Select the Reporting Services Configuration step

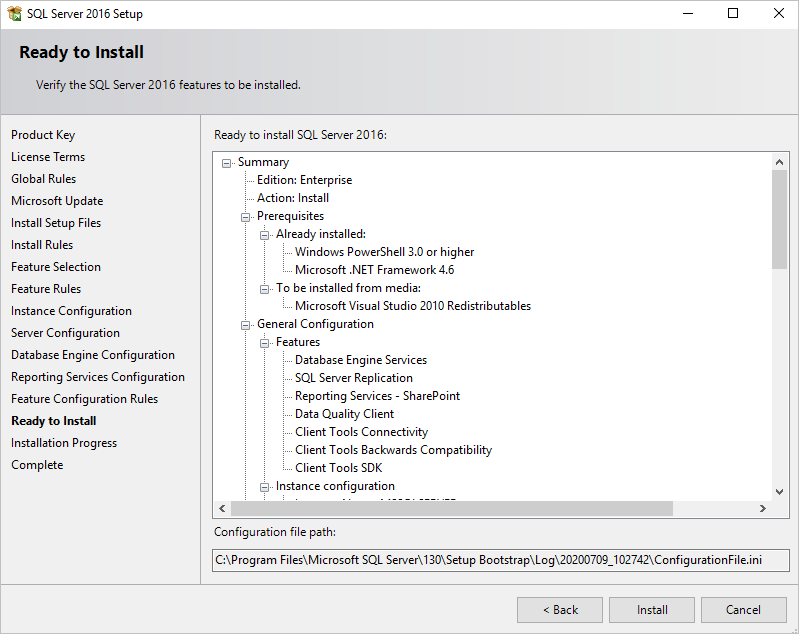(x=98, y=377)
